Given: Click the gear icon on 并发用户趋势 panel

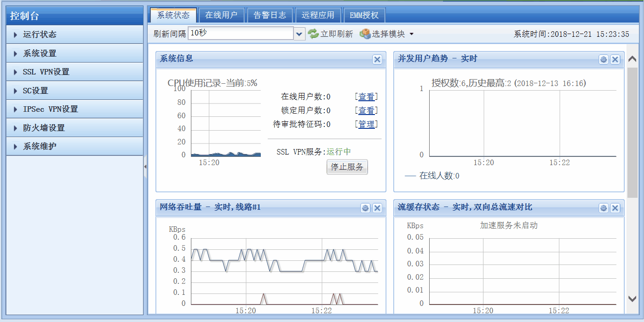Looking at the screenshot, I should (x=603, y=59).
